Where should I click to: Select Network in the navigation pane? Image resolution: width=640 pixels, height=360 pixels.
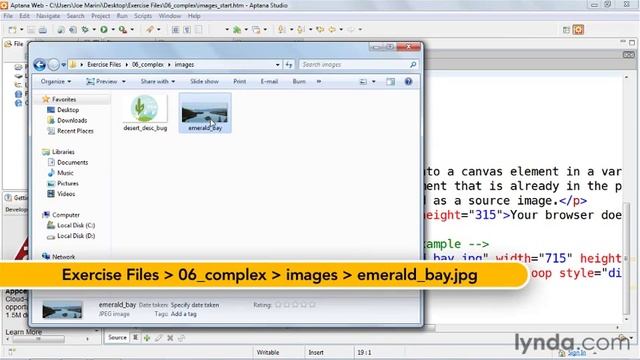point(63,257)
